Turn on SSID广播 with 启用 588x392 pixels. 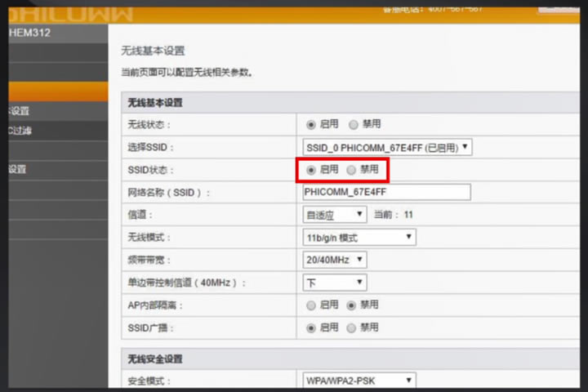(311, 327)
